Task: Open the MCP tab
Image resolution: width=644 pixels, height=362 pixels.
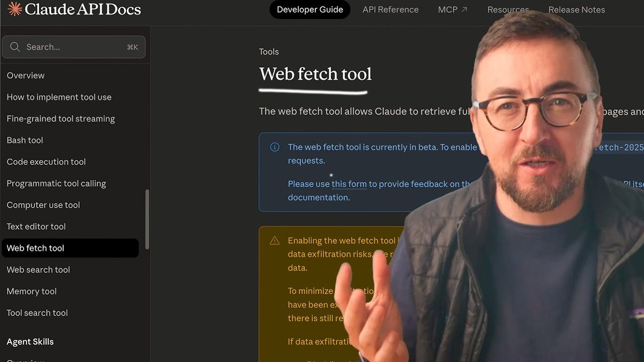Action: [452, 10]
